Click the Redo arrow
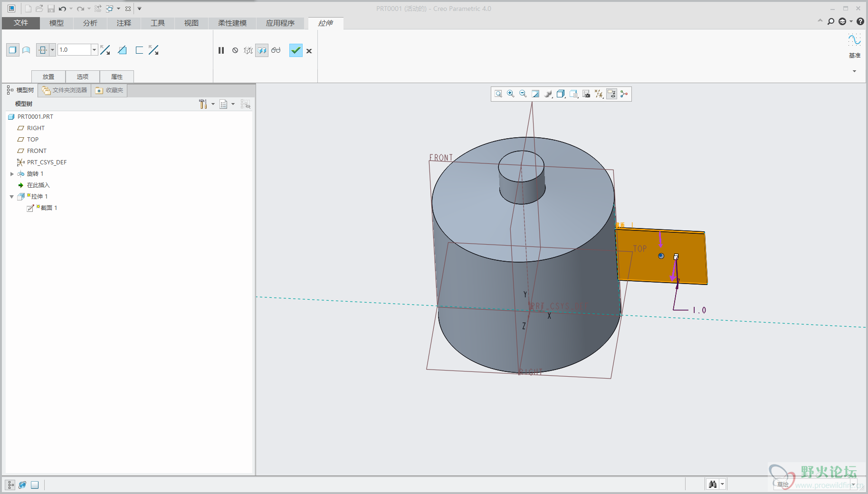This screenshot has height=494, width=868. click(81, 9)
